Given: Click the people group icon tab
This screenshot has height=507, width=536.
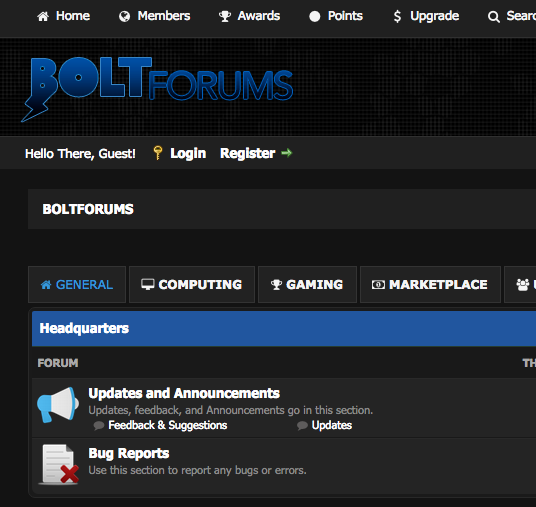Looking at the screenshot, I should [x=523, y=284].
